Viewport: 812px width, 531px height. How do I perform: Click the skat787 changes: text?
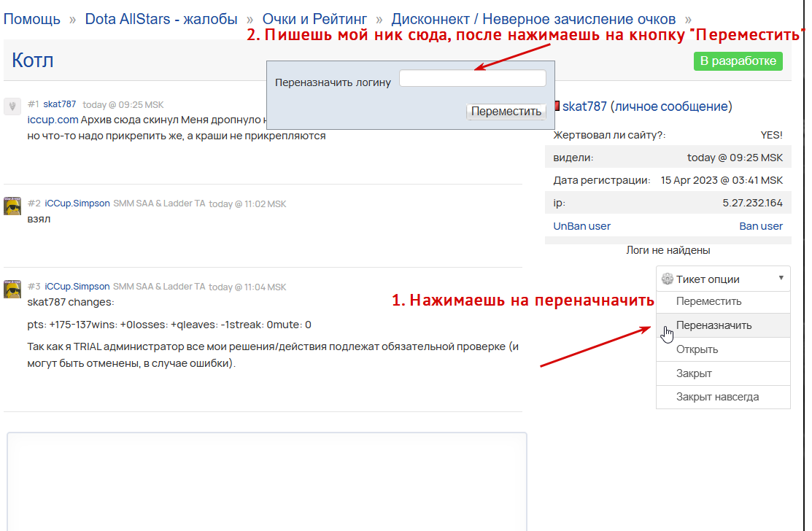tap(71, 302)
